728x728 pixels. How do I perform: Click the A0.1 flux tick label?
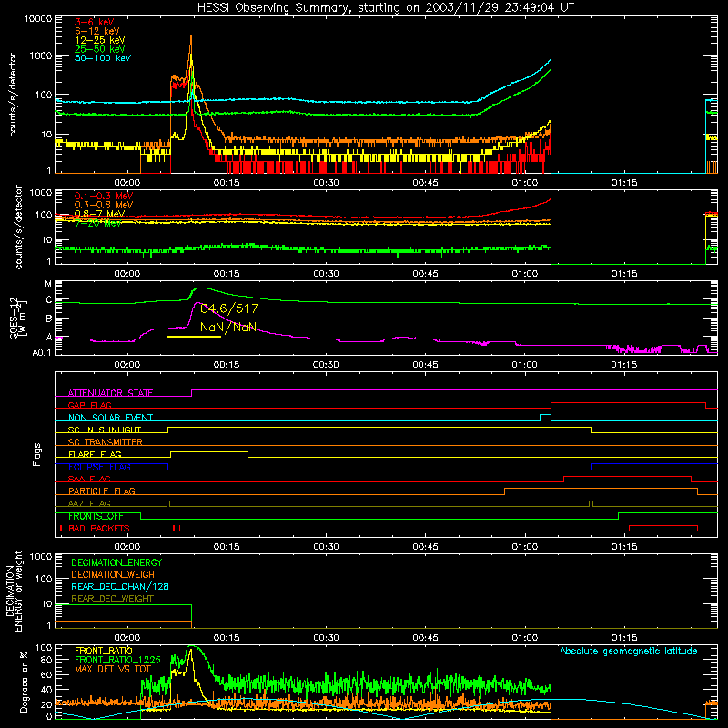pos(41,353)
